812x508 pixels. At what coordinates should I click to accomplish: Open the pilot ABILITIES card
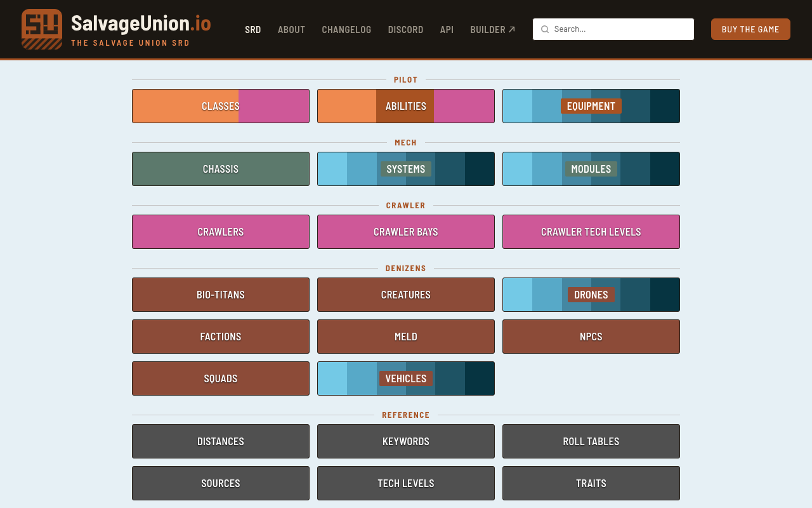click(x=406, y=106)
